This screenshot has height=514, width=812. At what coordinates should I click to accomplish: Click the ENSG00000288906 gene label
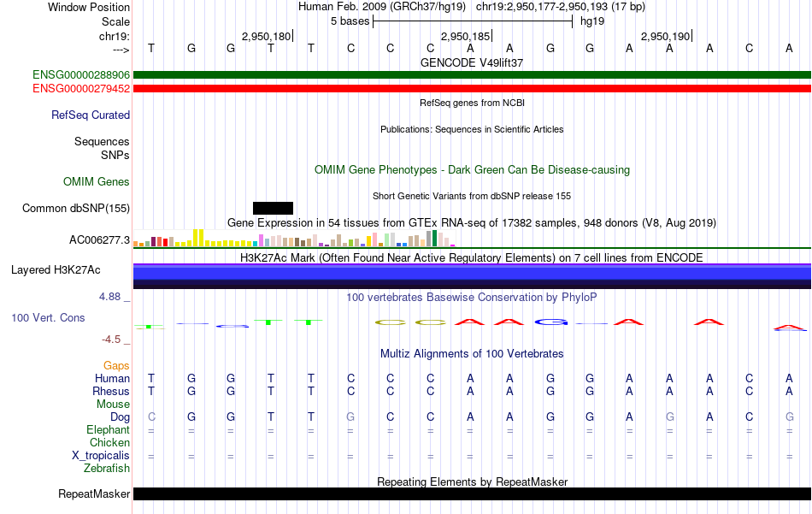click(81, 75)
